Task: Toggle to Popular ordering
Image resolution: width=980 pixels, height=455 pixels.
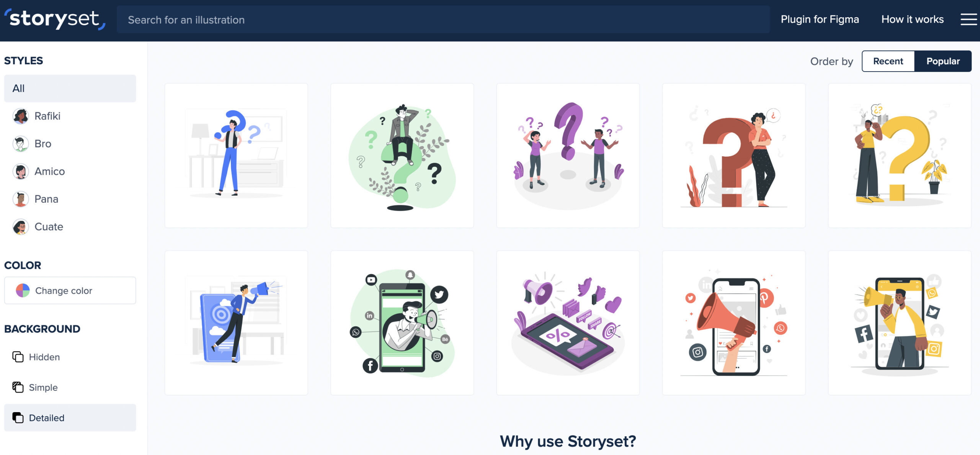Action: coord(943,61)
